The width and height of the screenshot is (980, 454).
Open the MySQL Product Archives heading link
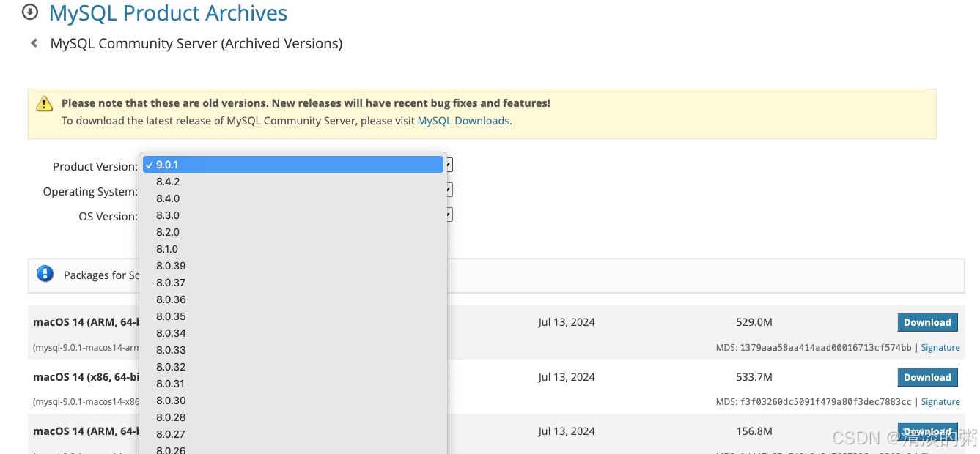coord(168,12)
